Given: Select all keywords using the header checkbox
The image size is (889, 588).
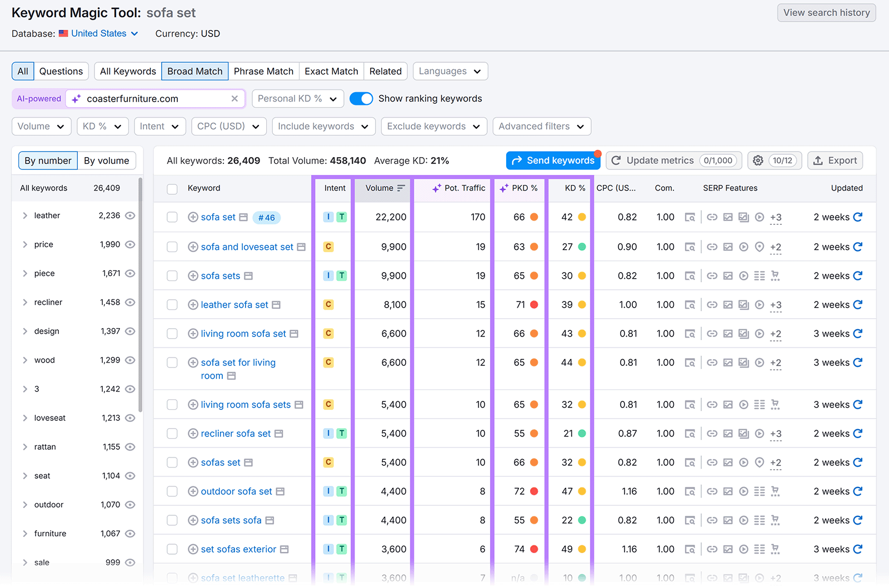Looking at the screenshot, I should [172, 189].
